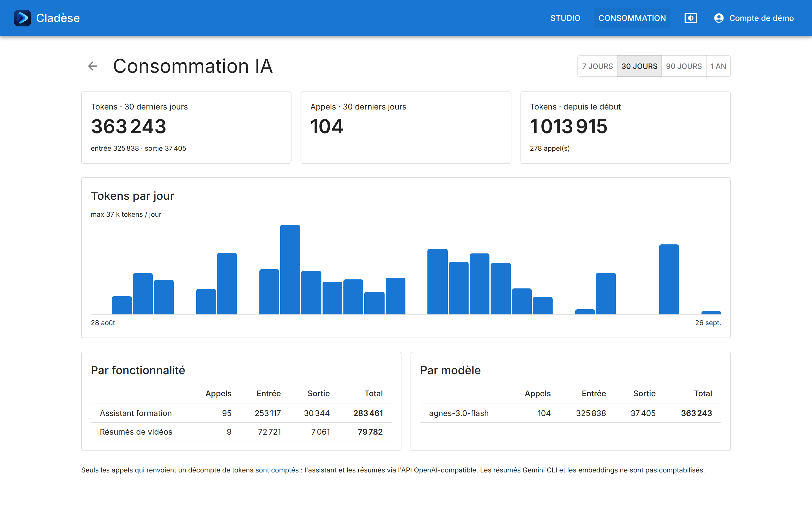The height and width of the screenshot is (508, 812).
Task: Click the tallest bar in Tokens par jour
Action: click(x=290, y=270)
